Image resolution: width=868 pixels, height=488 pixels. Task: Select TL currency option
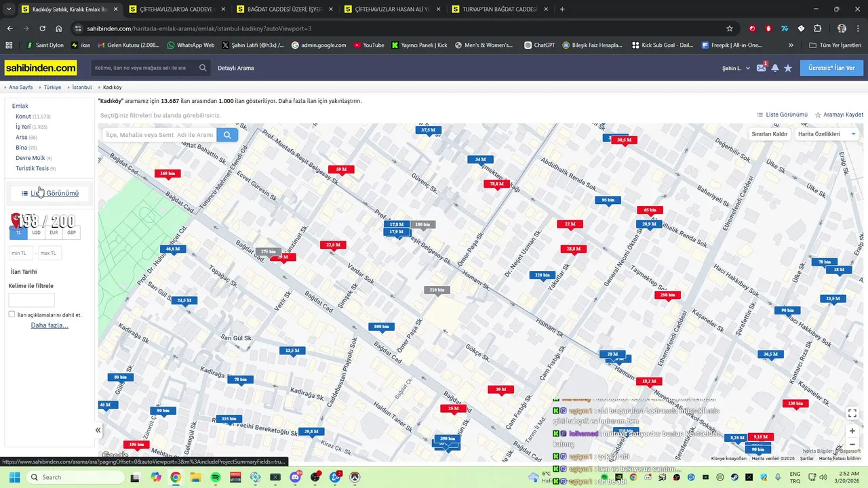coord(19,232)
